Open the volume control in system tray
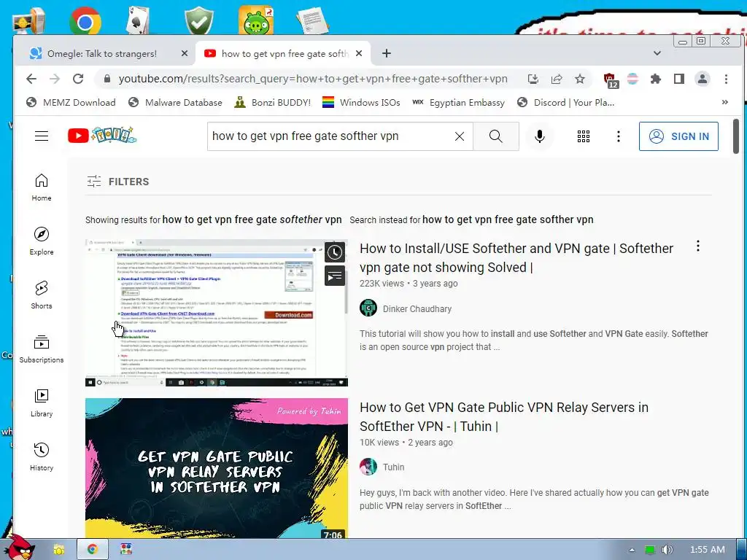Screen dimensions: 747x560 click(667, 550)
